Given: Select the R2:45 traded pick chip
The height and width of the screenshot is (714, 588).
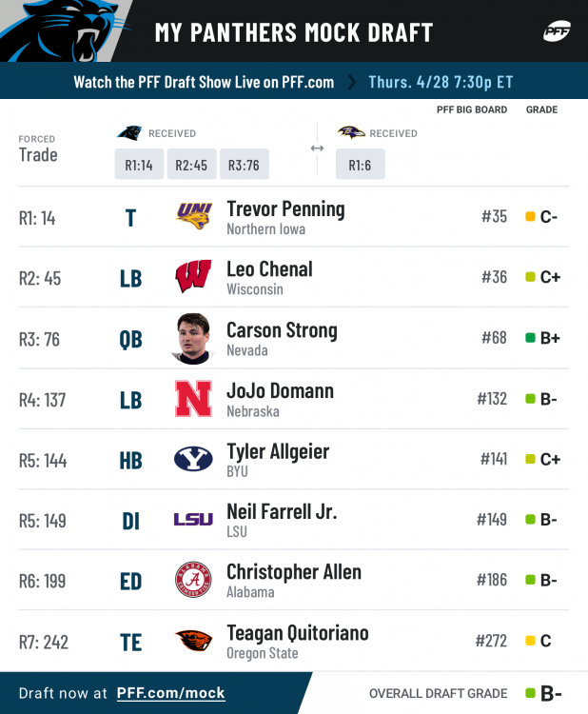Looking at the screenshot, I should click(192, 165).
